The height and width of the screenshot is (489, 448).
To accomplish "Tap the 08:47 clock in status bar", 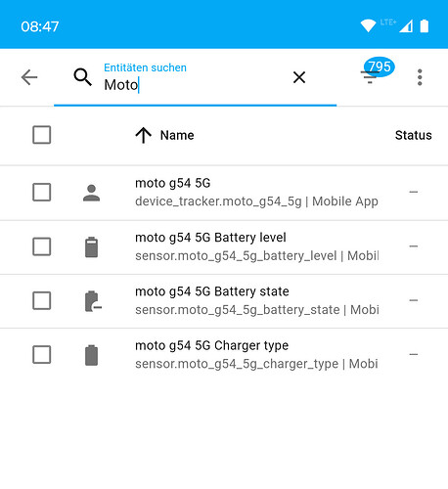I will point(40,26).
